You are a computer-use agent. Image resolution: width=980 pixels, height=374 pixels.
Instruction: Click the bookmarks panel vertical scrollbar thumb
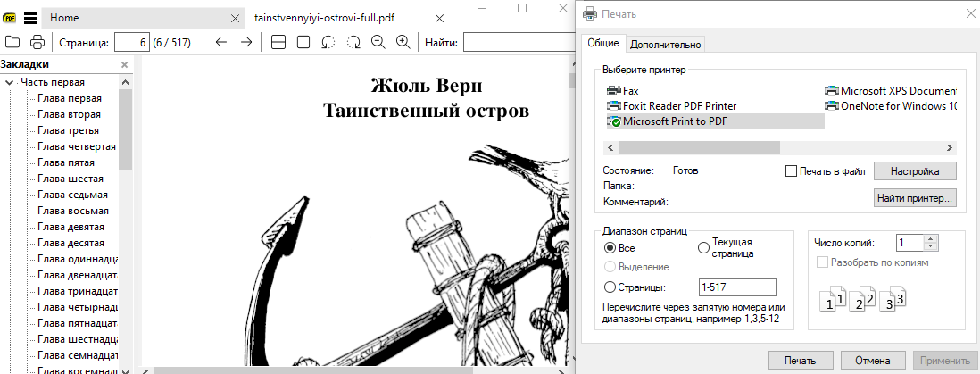126,129
